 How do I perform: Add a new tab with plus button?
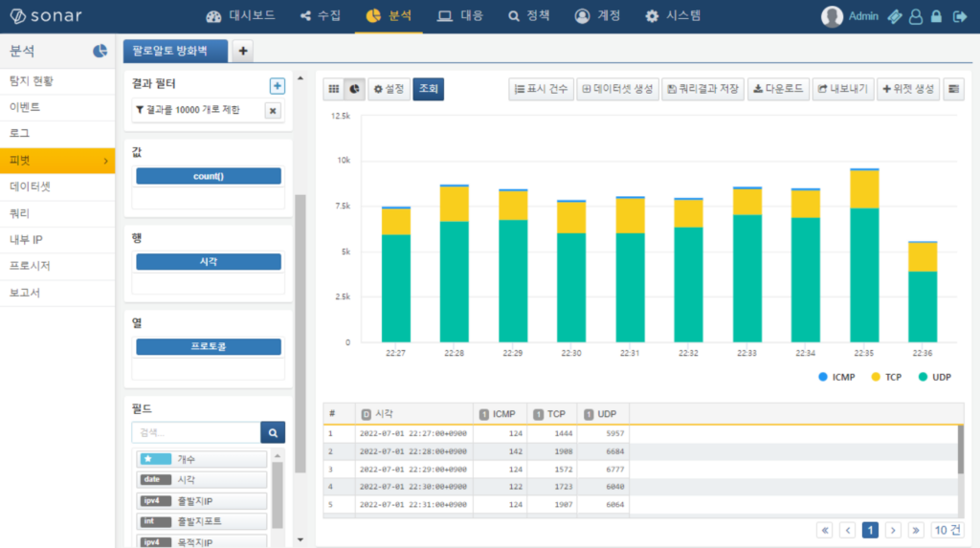pos(242,51)
